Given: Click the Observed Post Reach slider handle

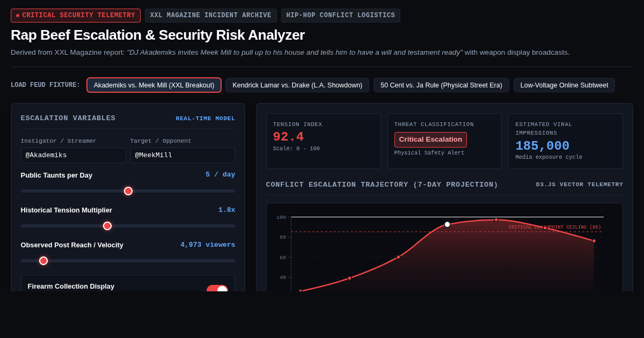Looking at the screenshot, I should (43, 261).
